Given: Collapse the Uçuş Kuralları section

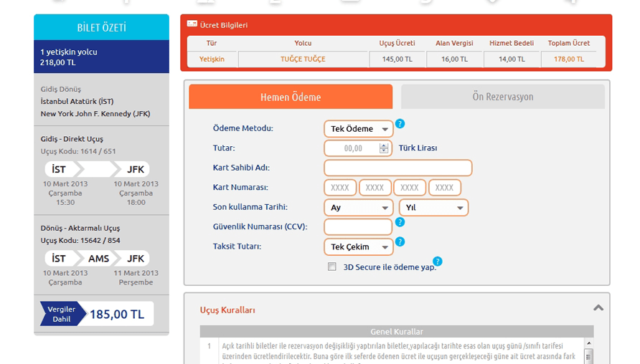Looking at the screenshot, I should coord(598,307).
